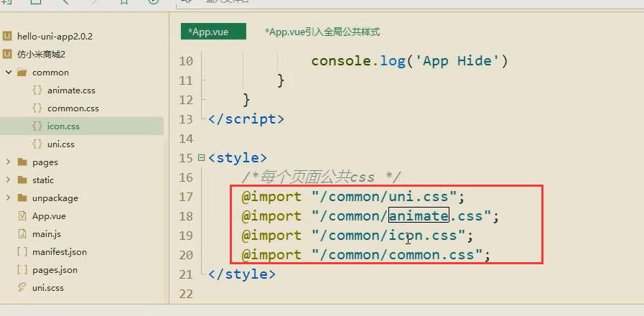Screen dimensions: 644x316
Task: Select the highlighted icon.css file row
Action: (x=82, y=126)
